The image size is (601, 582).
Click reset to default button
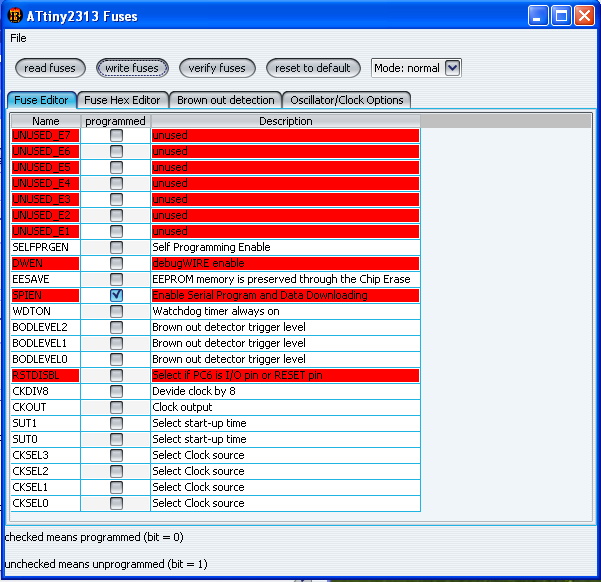tap(314, 68)
